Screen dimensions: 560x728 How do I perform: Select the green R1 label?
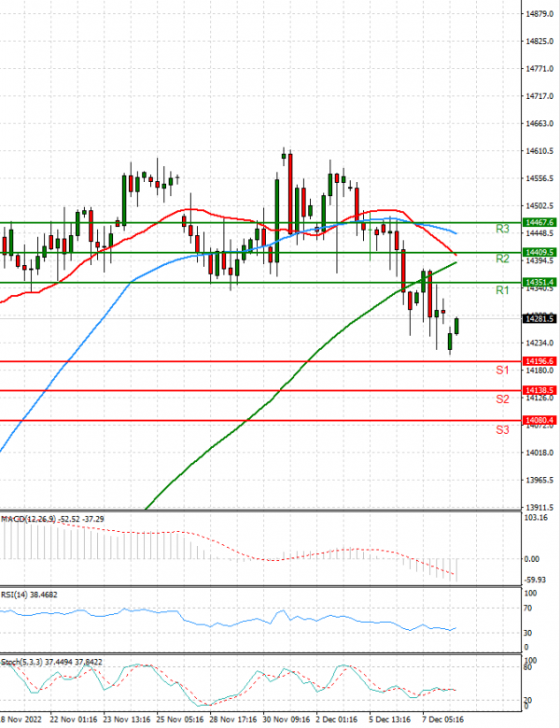coord(502,290)
